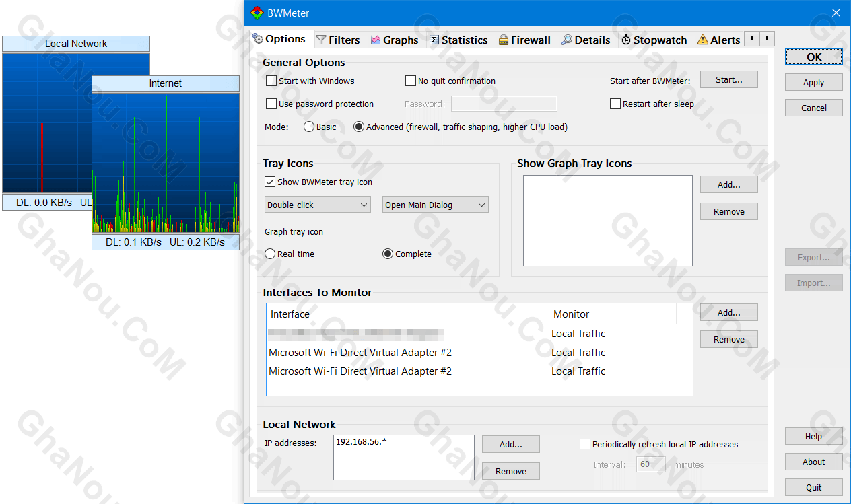
Task: Open the Double-click tray action dropdown
Action: 318,205
